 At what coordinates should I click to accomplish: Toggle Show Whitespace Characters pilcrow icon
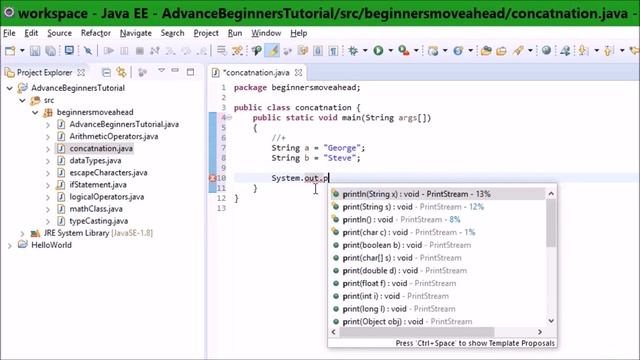pos(333,51)
